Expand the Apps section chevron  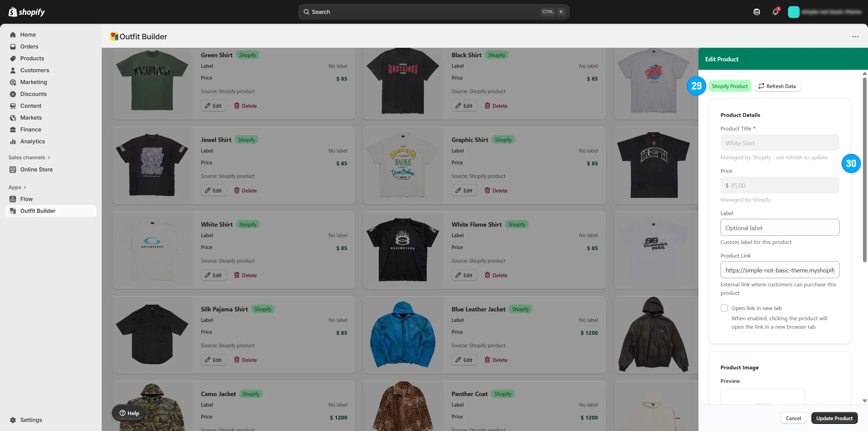click(x=25, y=187)
